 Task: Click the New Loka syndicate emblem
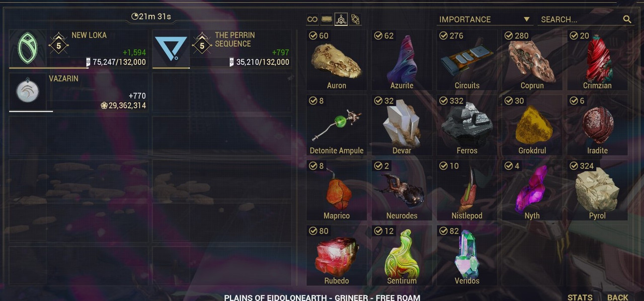(x=28, y=48)
